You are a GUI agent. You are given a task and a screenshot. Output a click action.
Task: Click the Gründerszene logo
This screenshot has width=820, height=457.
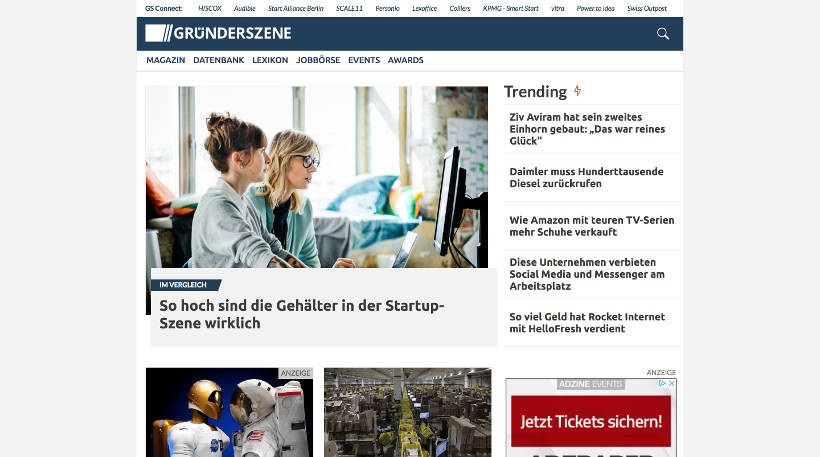pos(218,33)
